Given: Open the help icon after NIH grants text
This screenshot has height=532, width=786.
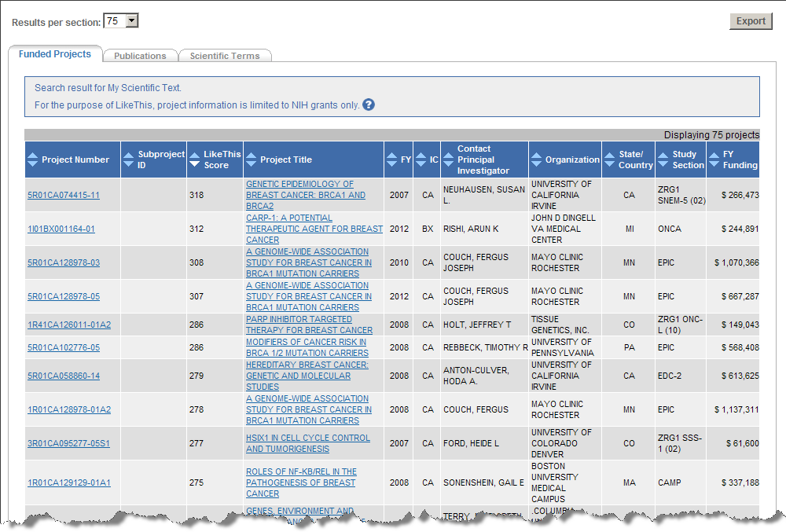Looking at the screenshot, I should [369, 105].
